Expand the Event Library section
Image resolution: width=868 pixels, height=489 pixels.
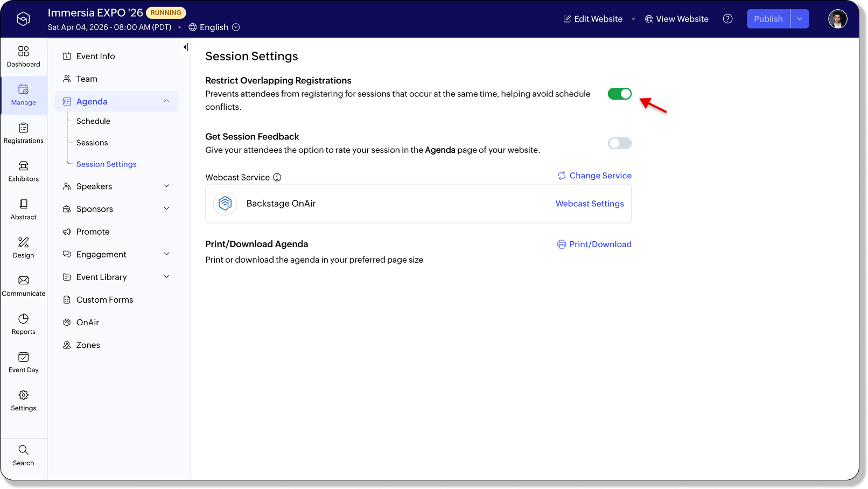click(x=166, y=277)
